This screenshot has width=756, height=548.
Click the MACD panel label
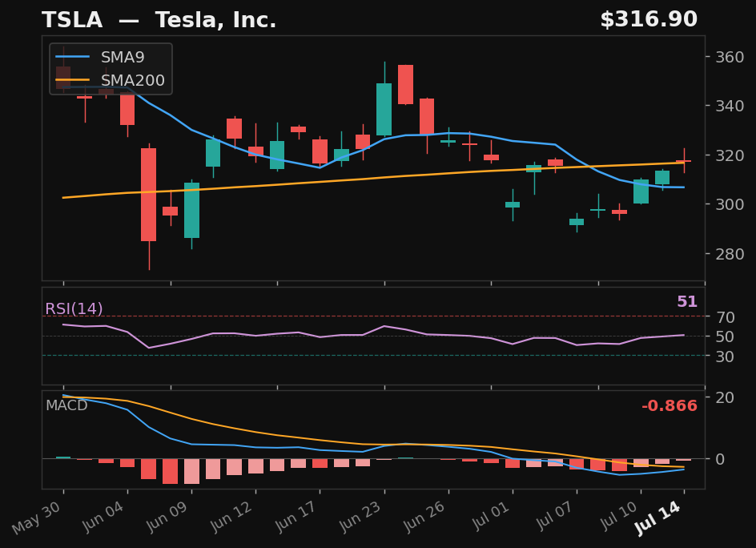pyautogui.click(x=66, y=405)
